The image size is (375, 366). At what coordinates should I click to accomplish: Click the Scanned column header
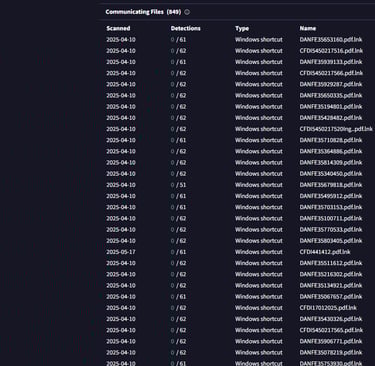point(118,28)
